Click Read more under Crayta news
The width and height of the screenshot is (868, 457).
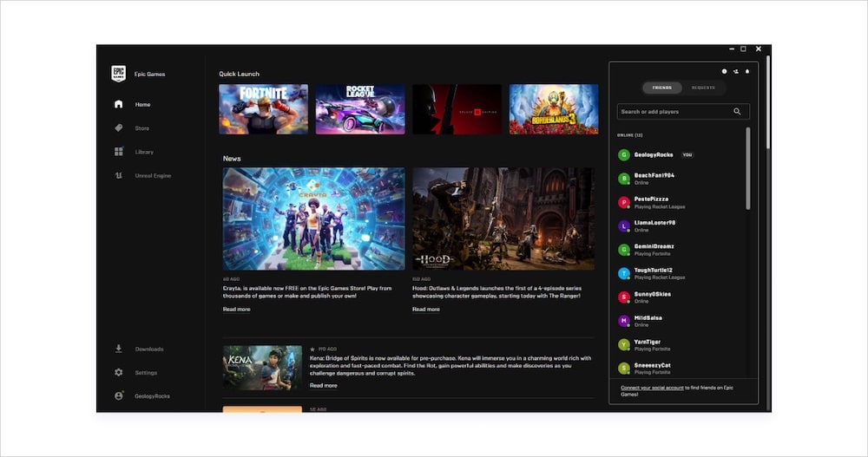[236, 310]
